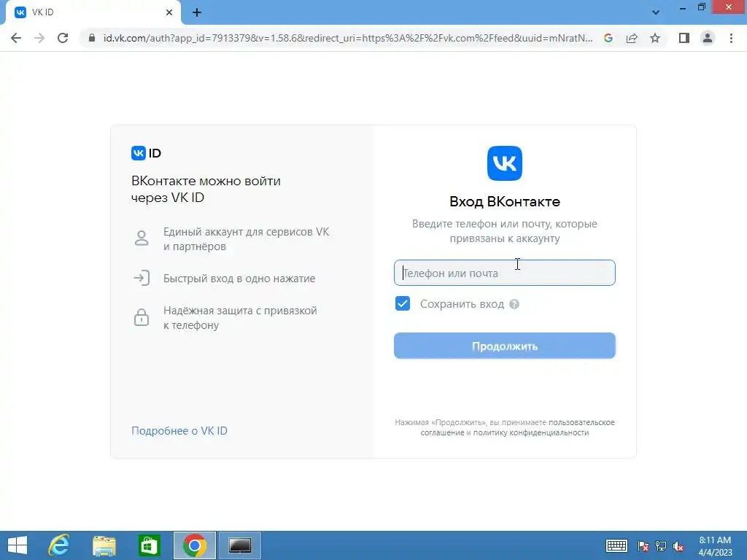The image size is (747, 560).
Task: Click the Chrome taskbar icon
Action: pyautogui.click(x=194, y=545)
